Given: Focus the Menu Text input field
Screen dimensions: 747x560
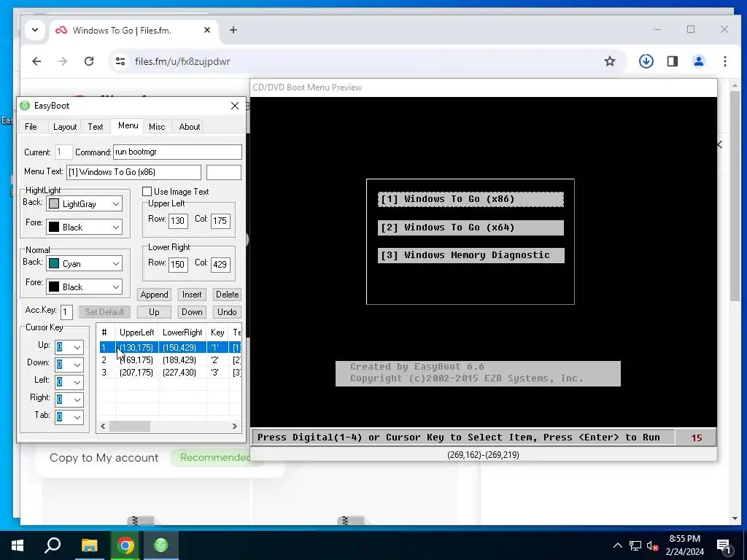Looking at the screenshot, I should point(133,172).
